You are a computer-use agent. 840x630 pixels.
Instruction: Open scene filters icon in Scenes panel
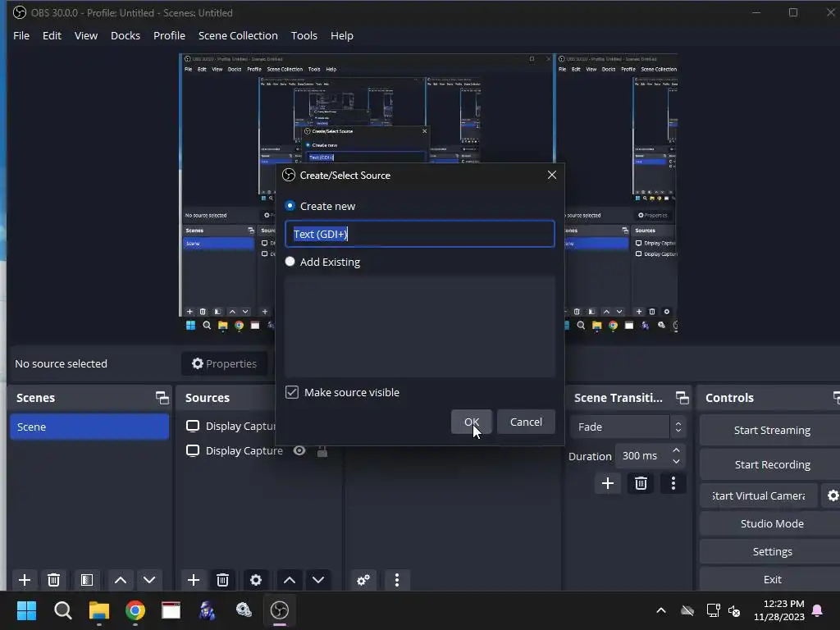87,580
